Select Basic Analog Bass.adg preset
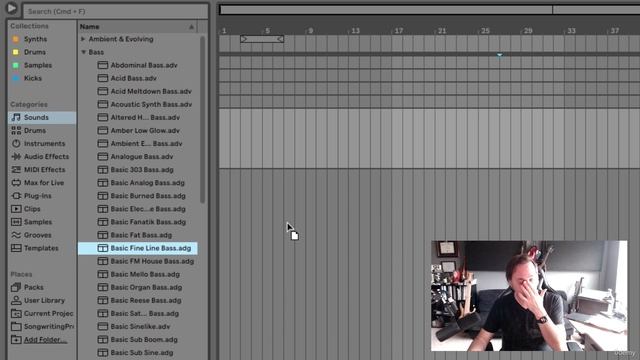Image resolution: width=640 pixels, height=360 pixels. tap(147, 183)
